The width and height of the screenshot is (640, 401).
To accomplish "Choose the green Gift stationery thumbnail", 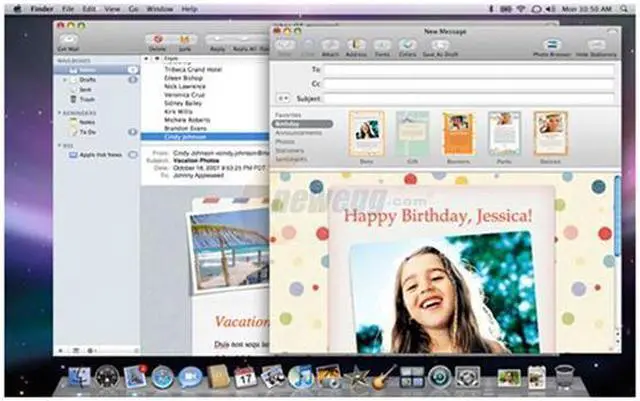I will pyautogui.click(x=412, y=134).
